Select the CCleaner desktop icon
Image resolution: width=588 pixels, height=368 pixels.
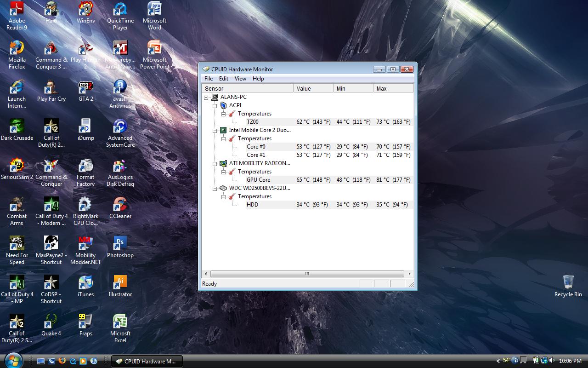tap(120, 208)
